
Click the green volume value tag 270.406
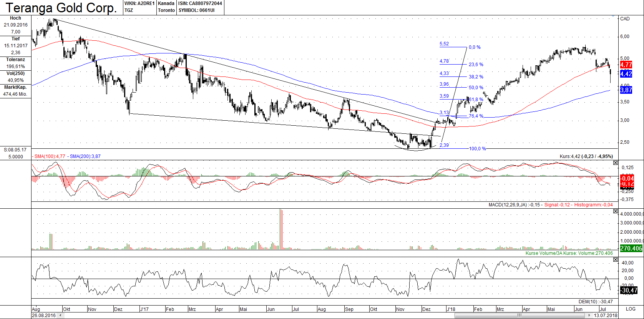click(x=631, y=248)
